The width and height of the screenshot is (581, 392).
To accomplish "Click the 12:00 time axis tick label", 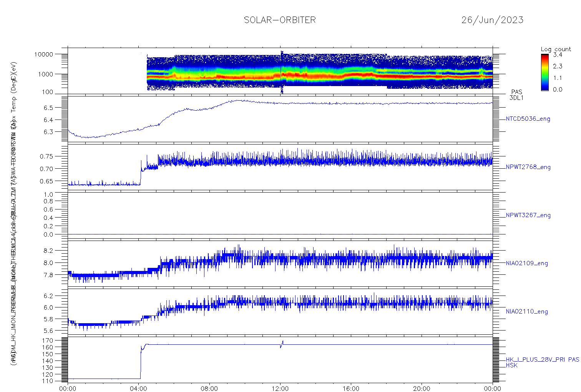I will click(280, 389).
